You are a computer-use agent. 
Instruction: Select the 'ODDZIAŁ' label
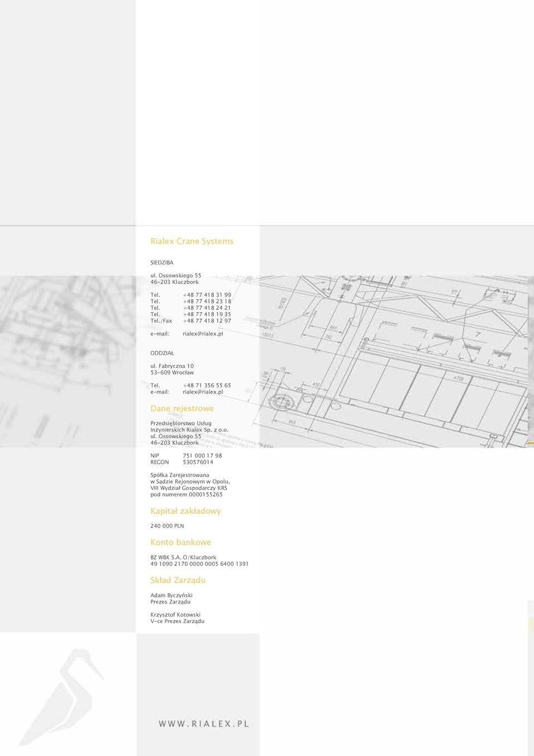coord(162,353)
